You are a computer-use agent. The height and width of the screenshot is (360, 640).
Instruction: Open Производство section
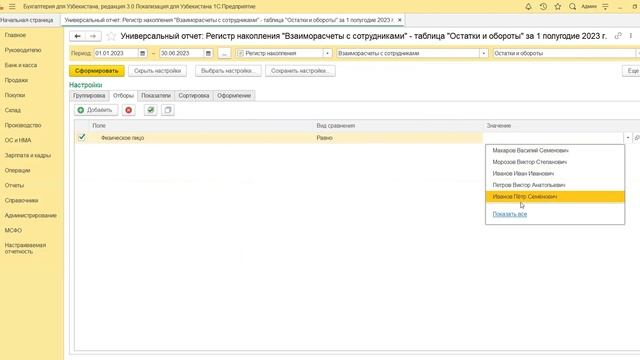[x=23, y=125]
